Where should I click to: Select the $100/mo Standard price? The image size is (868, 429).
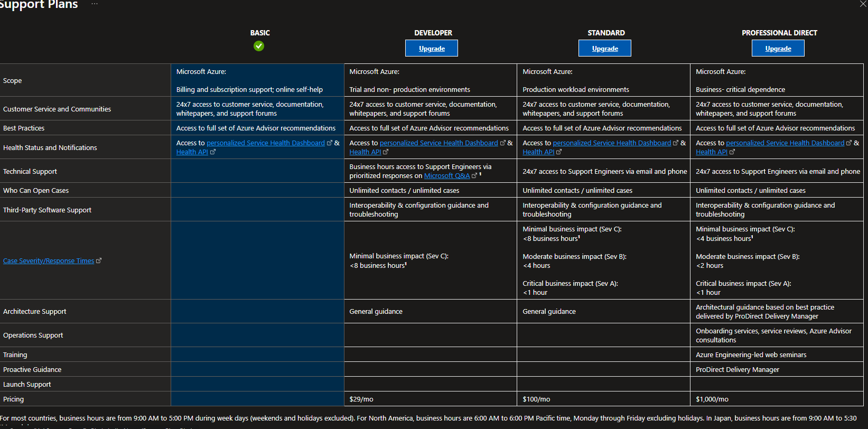point(536,399)
